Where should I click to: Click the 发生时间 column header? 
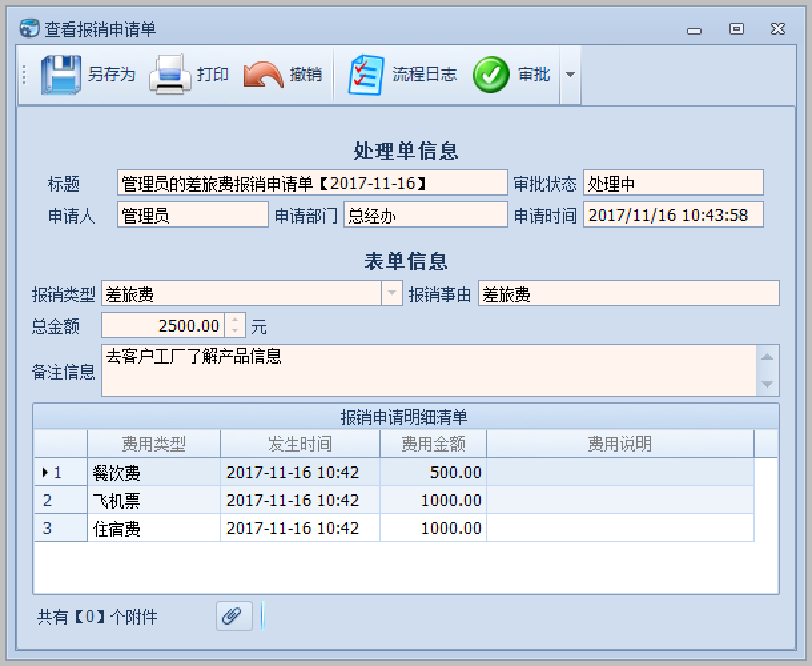click(x=300, y=444)
